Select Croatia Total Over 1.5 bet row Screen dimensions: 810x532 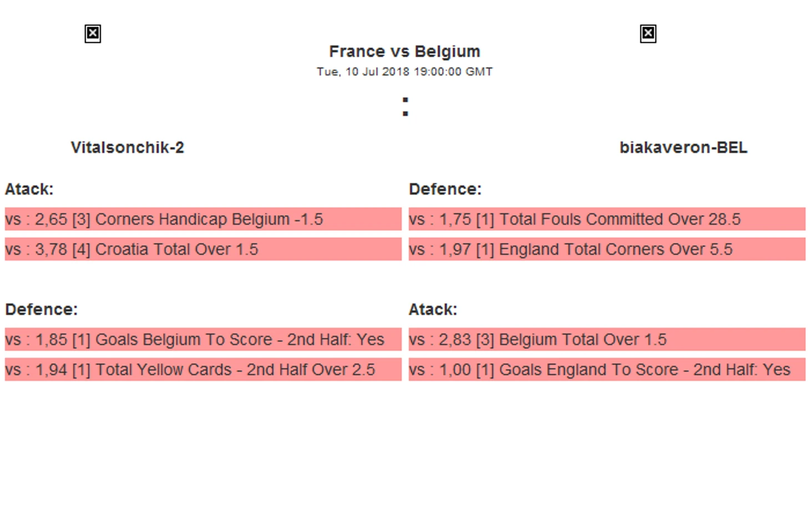203,249
